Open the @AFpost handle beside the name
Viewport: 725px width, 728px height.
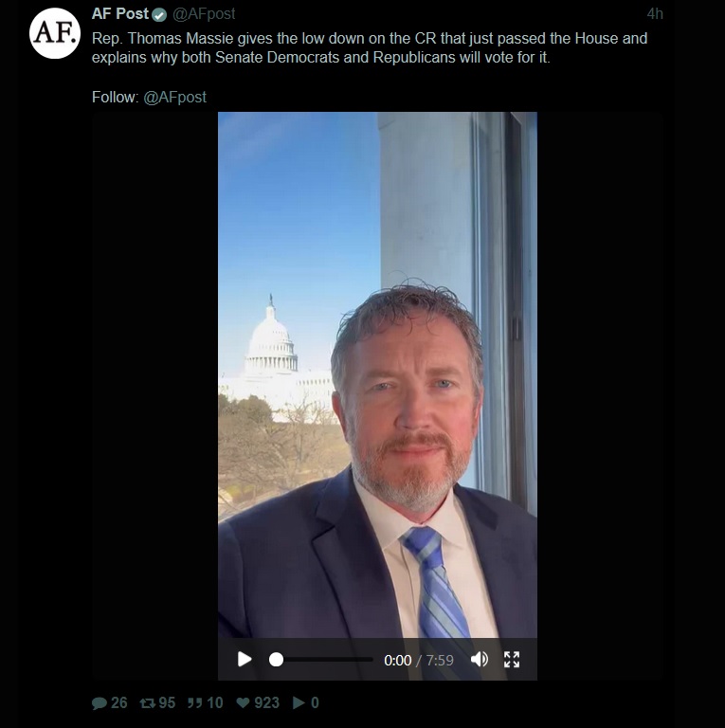point(204,14)
